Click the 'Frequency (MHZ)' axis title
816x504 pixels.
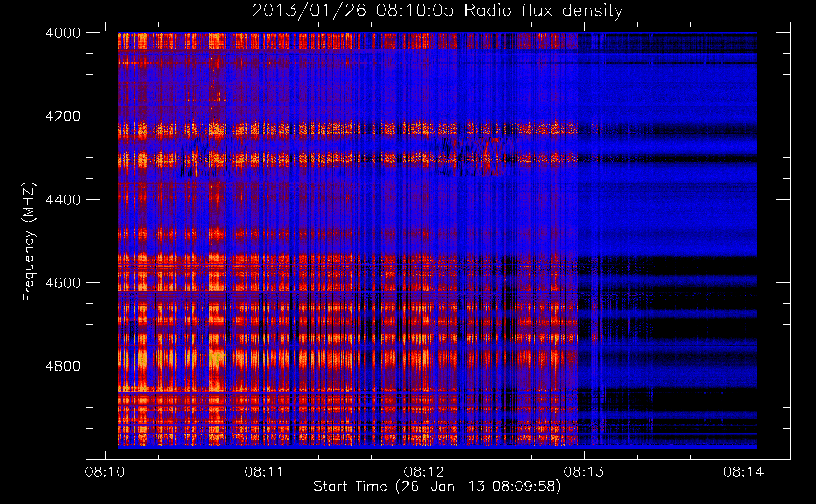29,242
